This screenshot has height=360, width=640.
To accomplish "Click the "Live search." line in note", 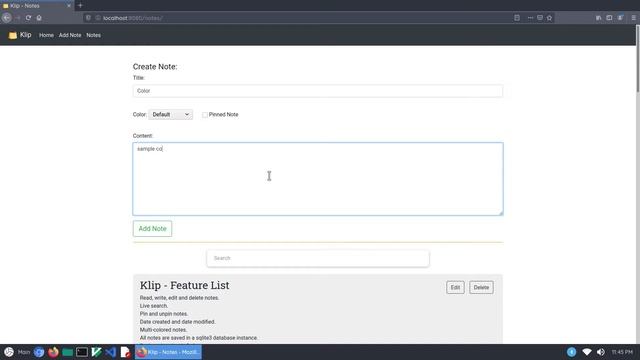I will [154, 306].
